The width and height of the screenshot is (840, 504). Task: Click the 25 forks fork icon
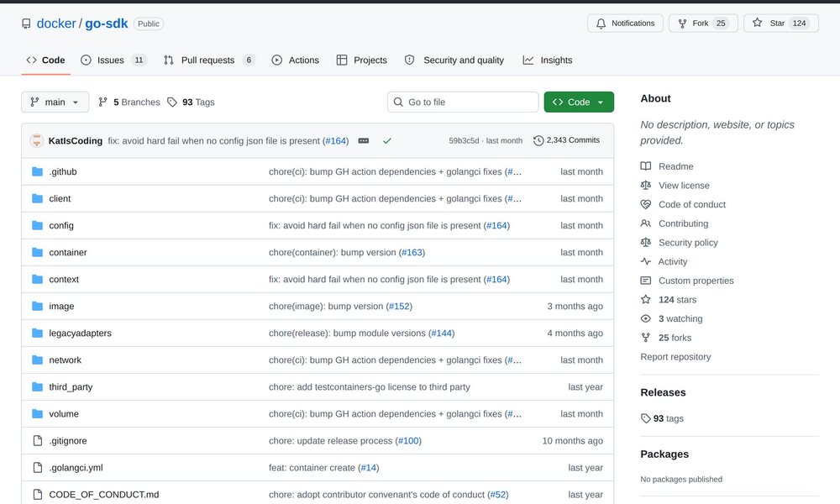pyautogui.click(x=645, y=338)
